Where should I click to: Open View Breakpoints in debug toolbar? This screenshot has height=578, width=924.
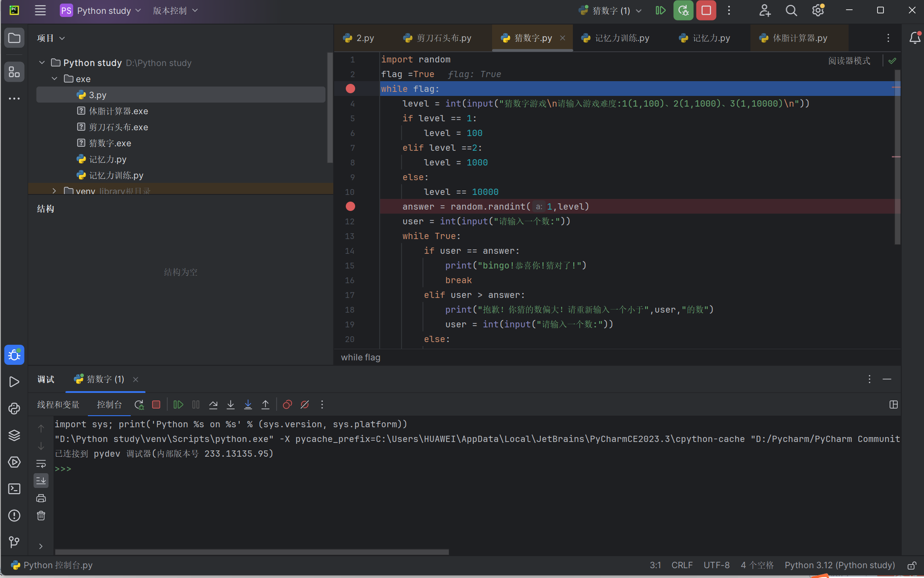(x=287, y=405)
